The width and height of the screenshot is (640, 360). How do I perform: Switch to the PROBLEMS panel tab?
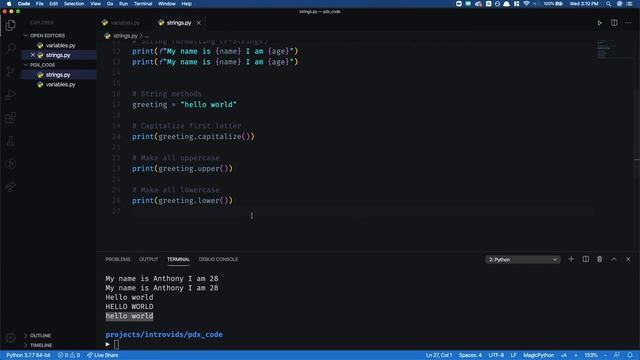(x=118, y=260)
